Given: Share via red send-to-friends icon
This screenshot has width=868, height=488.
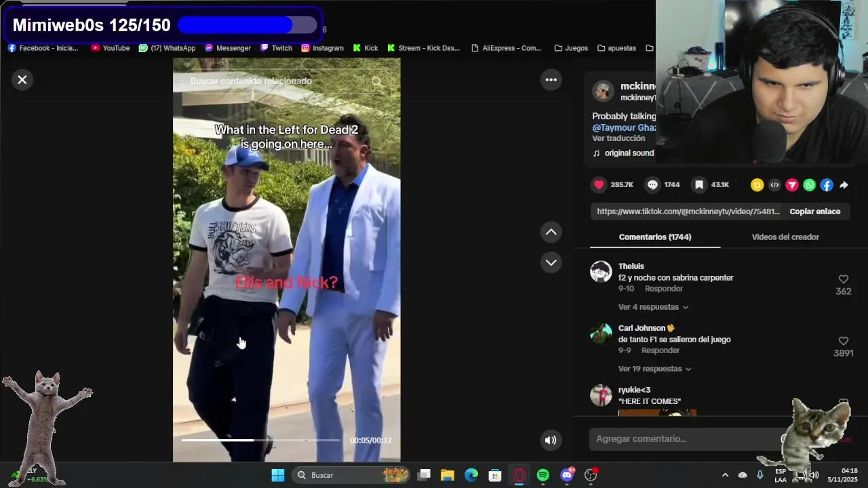Looking at the screenshot, I should click(792, 185).
